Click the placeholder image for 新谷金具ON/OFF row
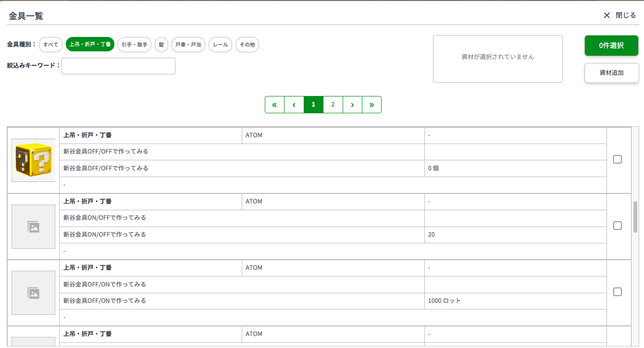This screenshot has width=644, height=348. (33, 227)
